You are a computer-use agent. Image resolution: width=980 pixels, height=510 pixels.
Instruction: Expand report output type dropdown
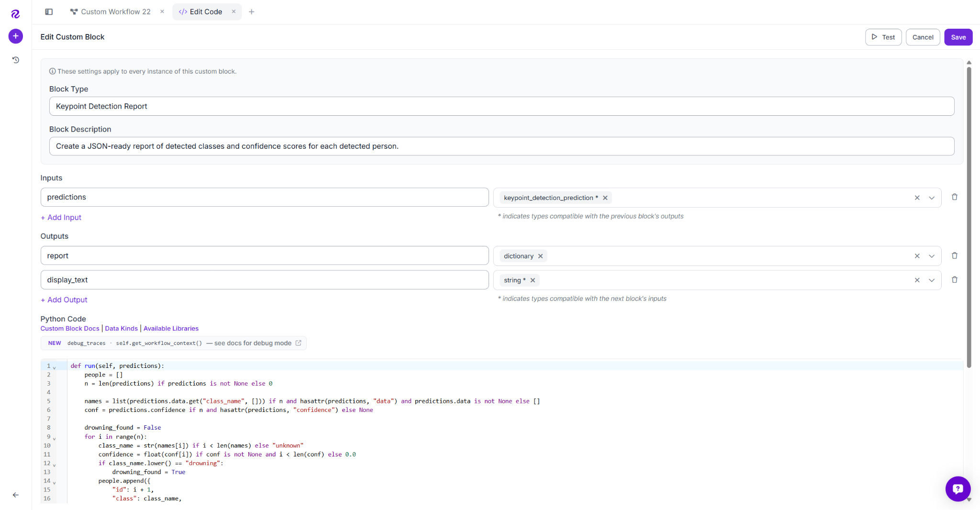(932, 256)
